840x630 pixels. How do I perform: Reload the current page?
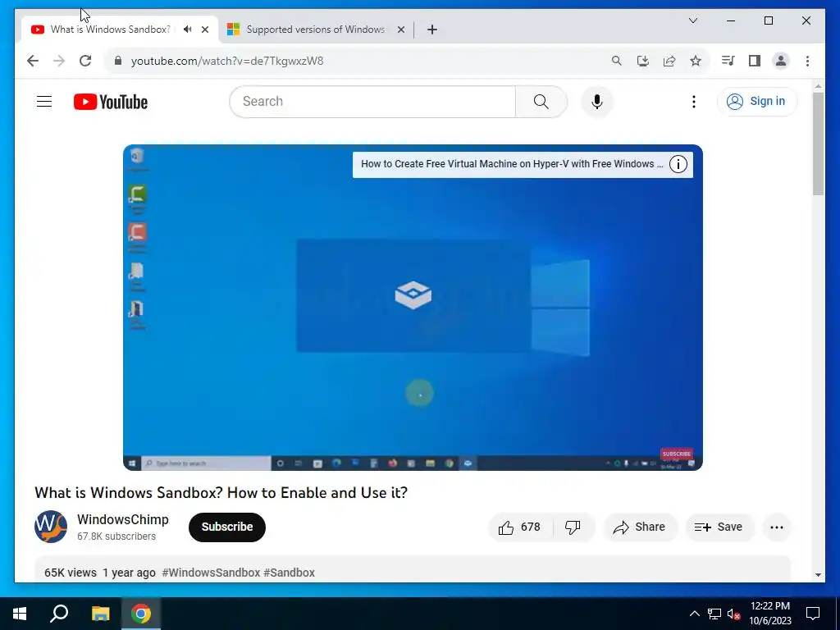click(x=85, y=61)
